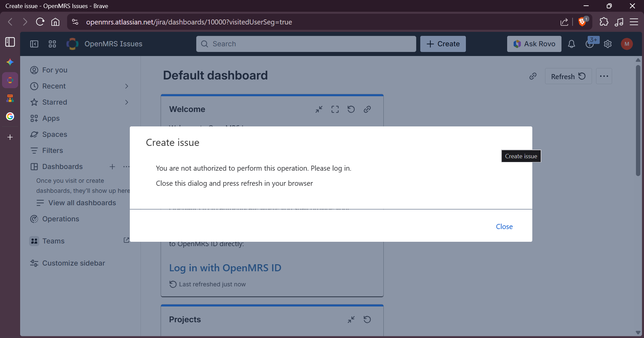
Task: Open the user profile avatar
Action: (x=627, y=44)
